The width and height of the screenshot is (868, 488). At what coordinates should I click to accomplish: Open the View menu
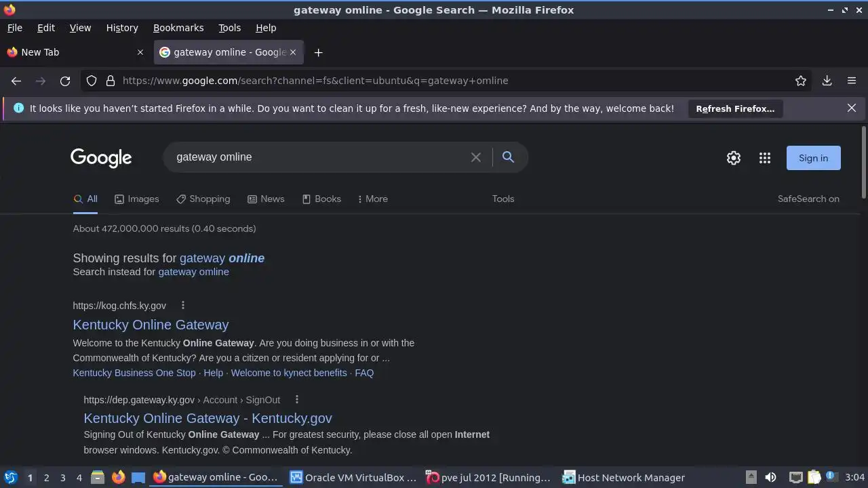coord(80,28)
